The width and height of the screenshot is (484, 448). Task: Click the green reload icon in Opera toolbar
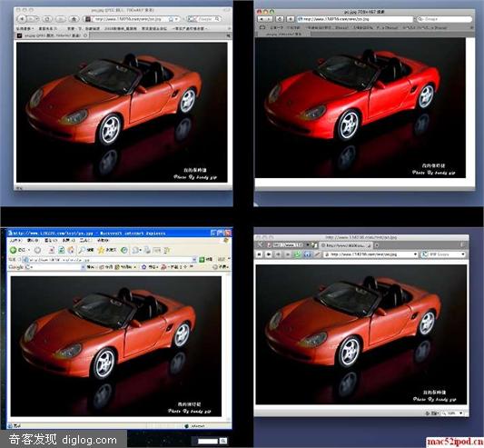tap(297, 254)
